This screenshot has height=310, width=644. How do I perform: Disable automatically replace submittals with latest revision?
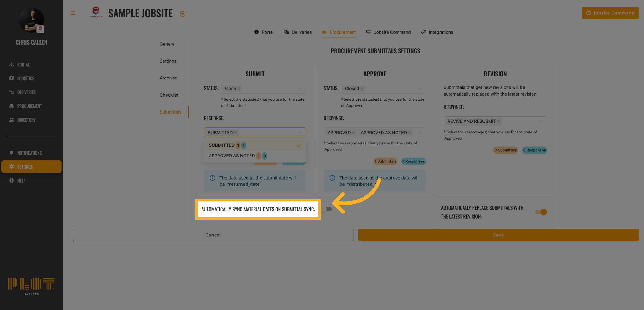[x=541, y=212]
